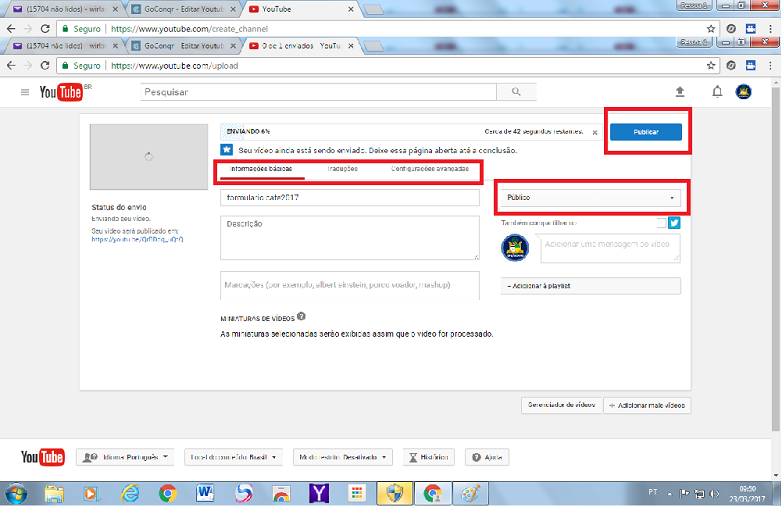781x507 pixels.
Task: Select the YouTube tab in the back window
Action: coord(301,9)
